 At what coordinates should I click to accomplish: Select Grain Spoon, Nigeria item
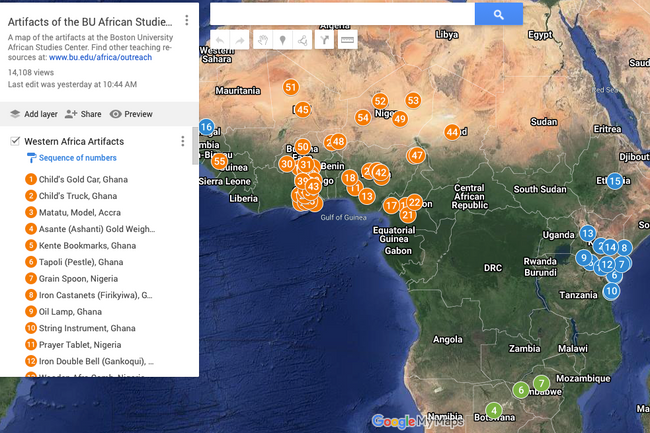[71, 278]
